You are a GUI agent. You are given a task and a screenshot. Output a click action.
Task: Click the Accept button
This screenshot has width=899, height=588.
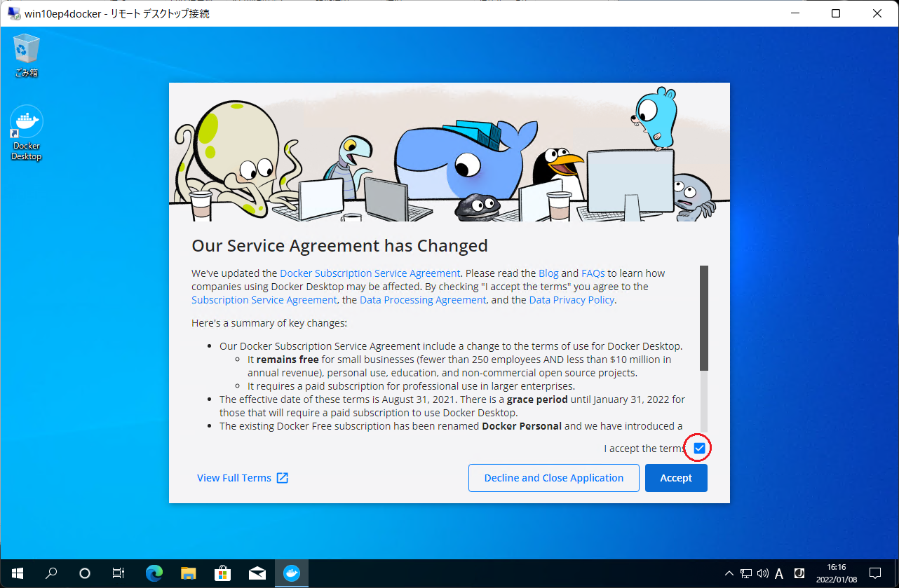pyautogui.click(x=676, y=478)
